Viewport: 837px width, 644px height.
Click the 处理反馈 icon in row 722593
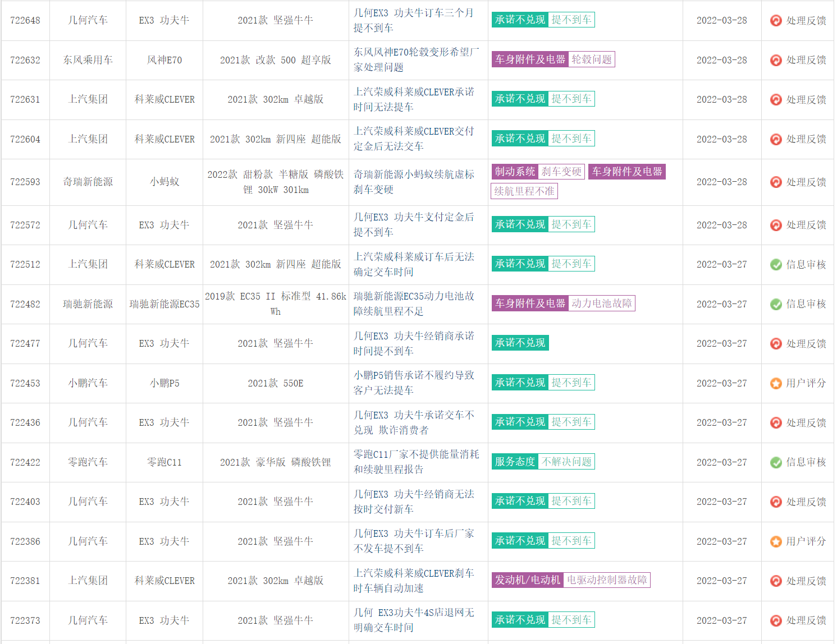[776, 182]
